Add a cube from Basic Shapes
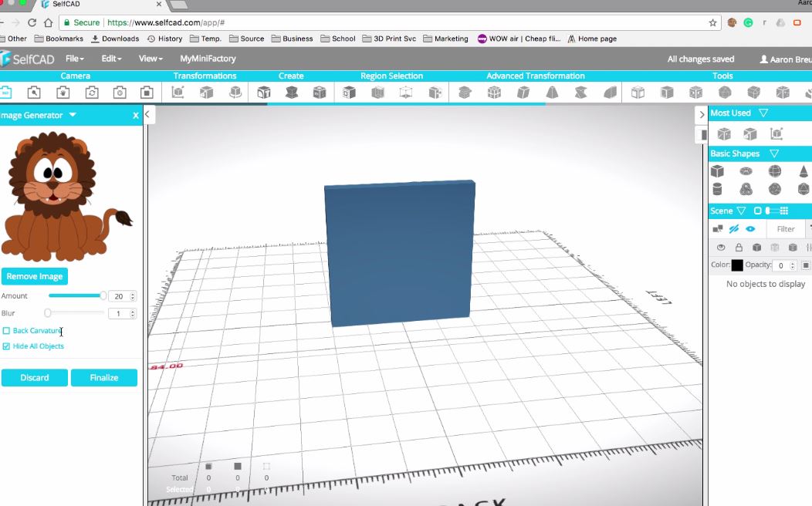 [717, 170]
